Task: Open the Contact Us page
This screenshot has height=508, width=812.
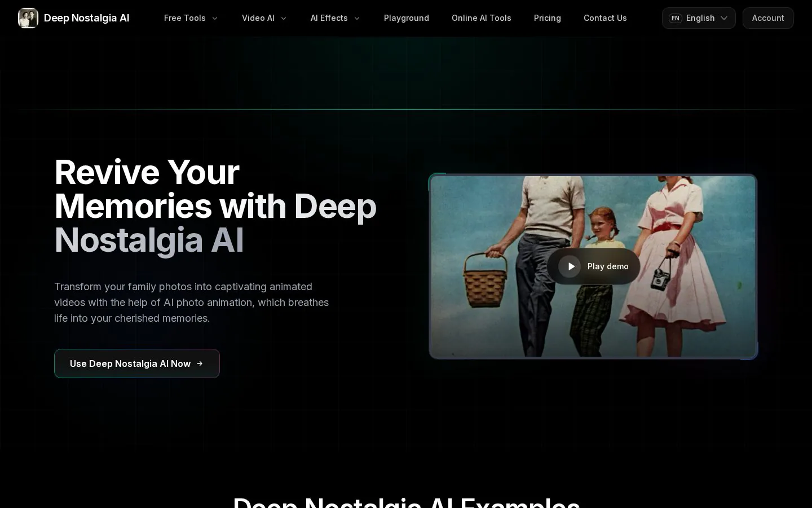Action: pyautogui.click(x=605, y=18)
